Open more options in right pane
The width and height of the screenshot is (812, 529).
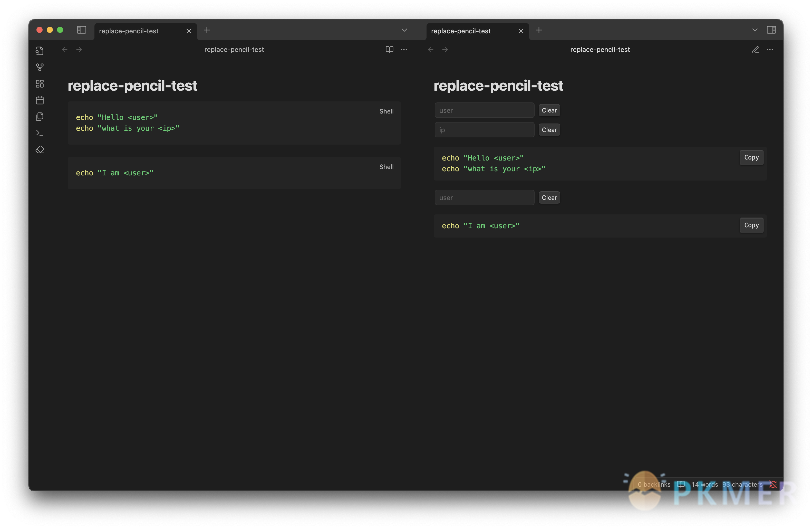pos(770,50)
